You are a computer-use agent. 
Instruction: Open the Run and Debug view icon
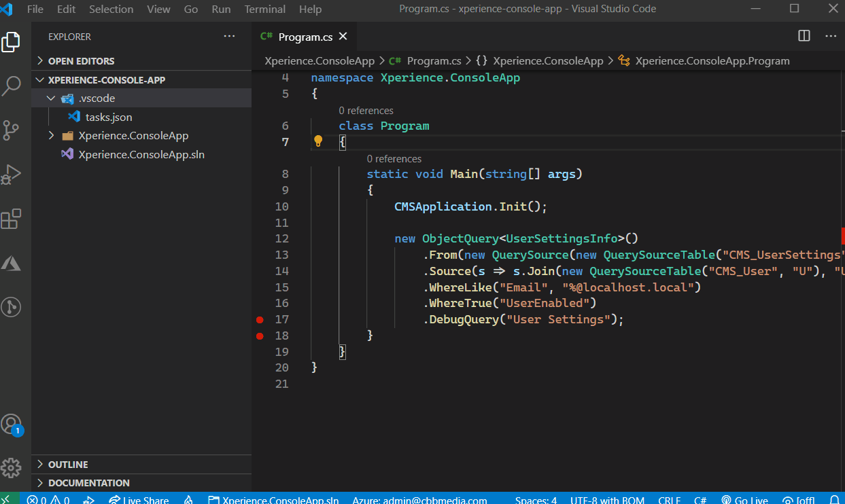[x=11, y=175]
